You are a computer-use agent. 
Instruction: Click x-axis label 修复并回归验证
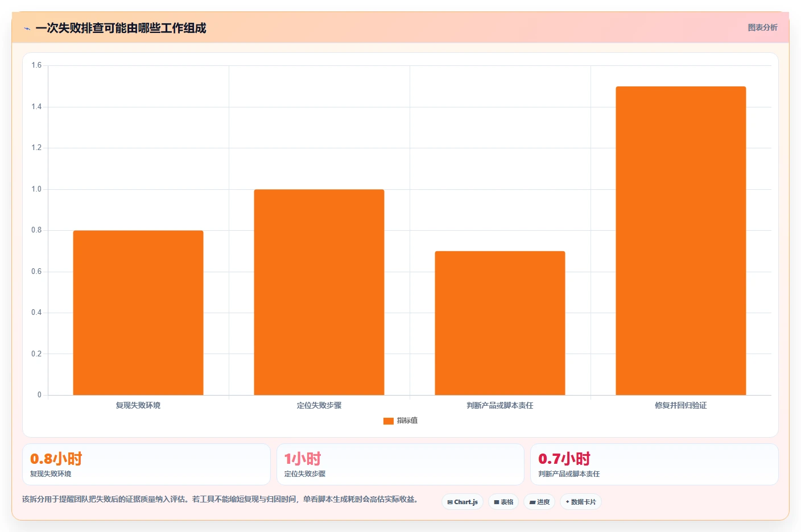pos(681,405)
